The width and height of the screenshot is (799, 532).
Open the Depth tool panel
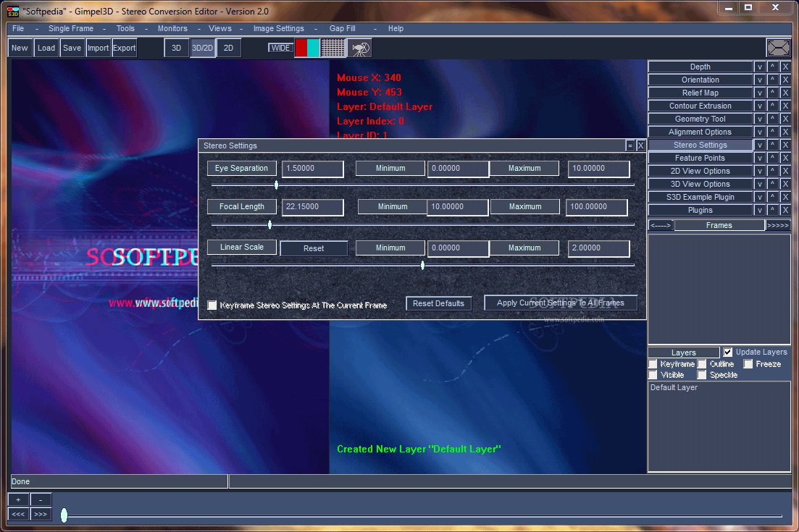pyautogui.click(x=700, y=67)
